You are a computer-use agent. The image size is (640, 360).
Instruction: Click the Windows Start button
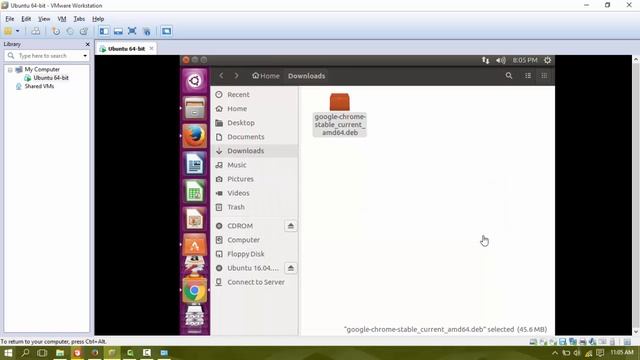(8, 353)
